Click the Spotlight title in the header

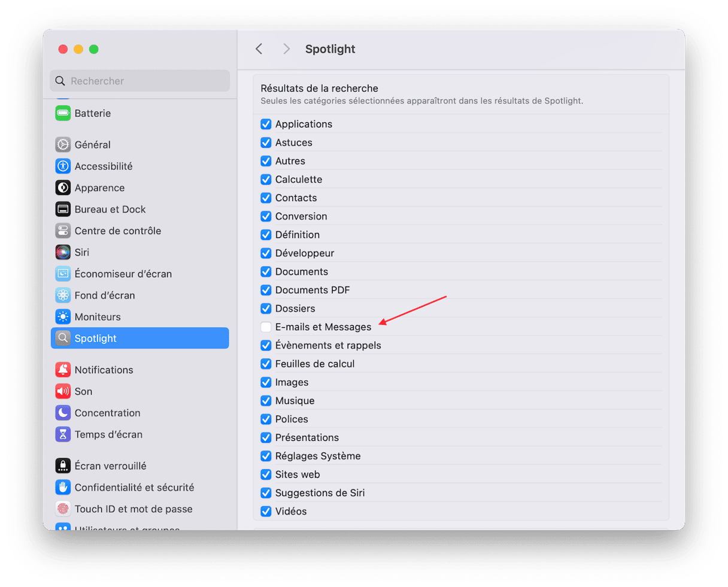tap(330, 49)
